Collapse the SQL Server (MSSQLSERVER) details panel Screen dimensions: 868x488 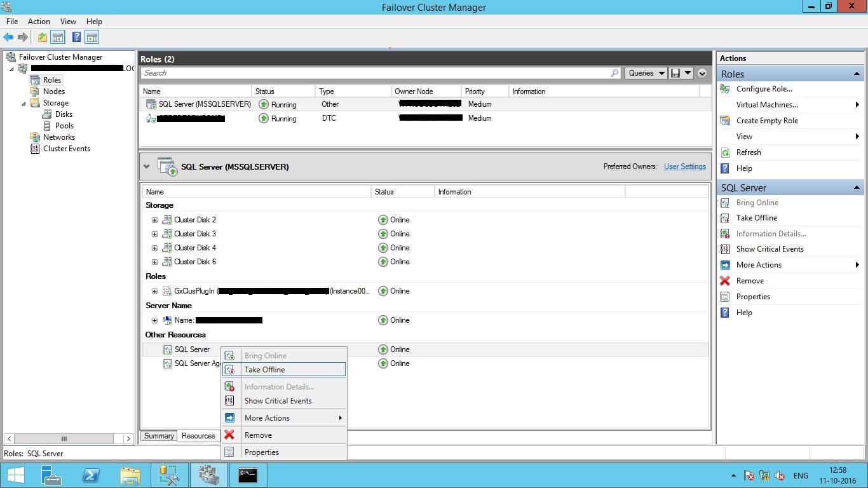click(147, 167)
